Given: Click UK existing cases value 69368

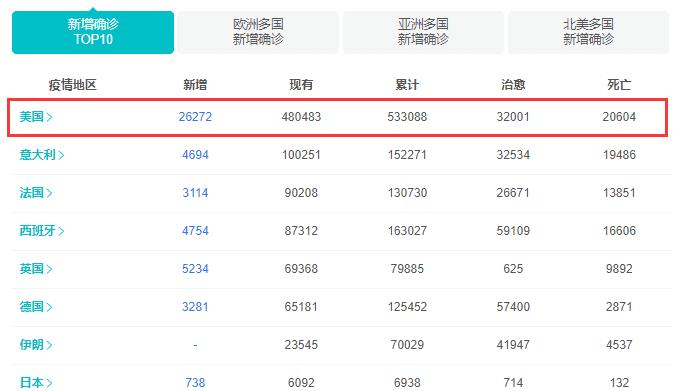Looking at the screenshot, I should point(301,269).
